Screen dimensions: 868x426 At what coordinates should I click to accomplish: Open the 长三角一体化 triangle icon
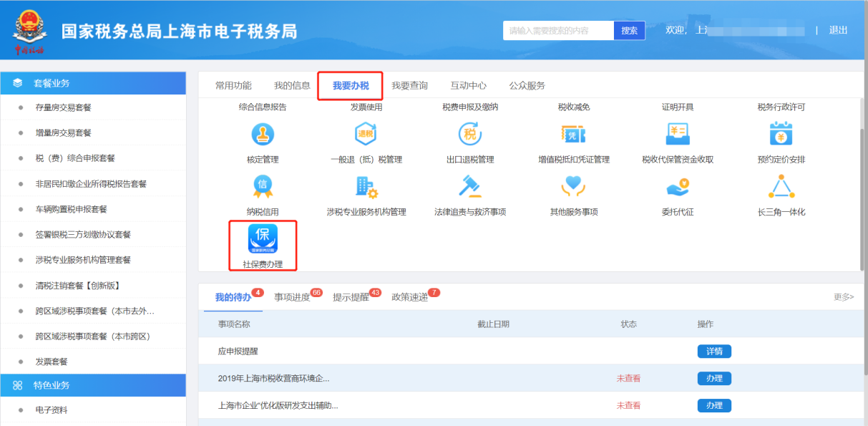[781, 186]
